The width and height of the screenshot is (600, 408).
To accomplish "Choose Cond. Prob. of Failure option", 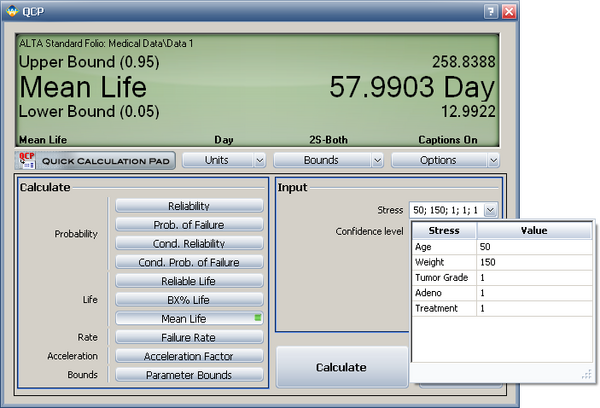I will tap(189, 262).
